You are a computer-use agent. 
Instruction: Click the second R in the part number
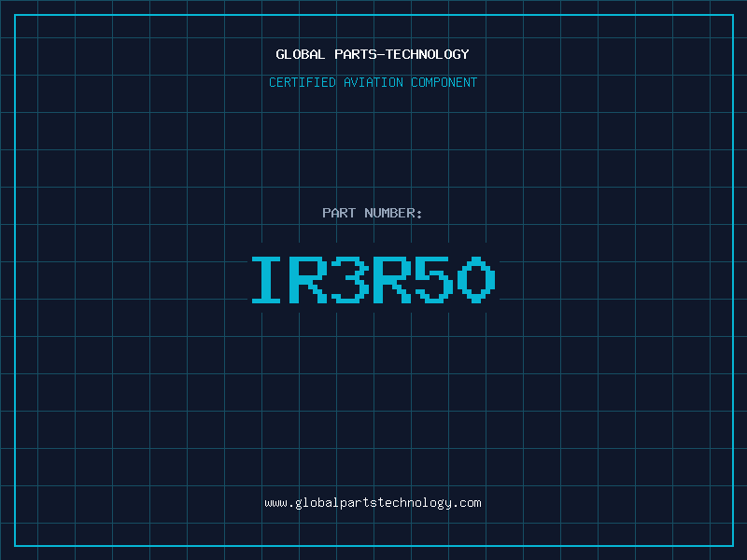(x=393, y=280)
